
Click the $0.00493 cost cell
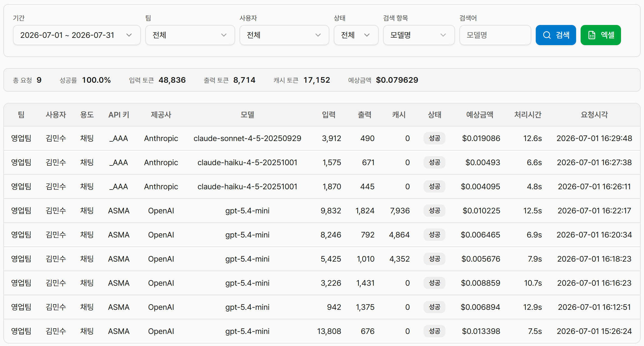[483, 162]
